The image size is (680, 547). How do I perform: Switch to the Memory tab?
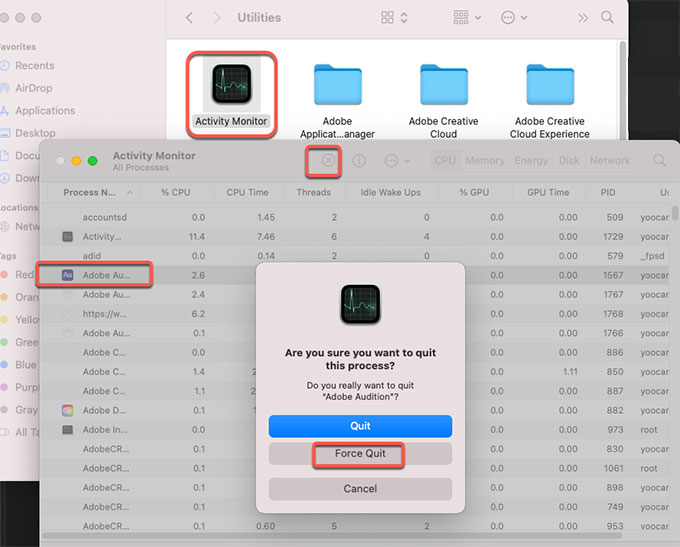coord(484,160)
